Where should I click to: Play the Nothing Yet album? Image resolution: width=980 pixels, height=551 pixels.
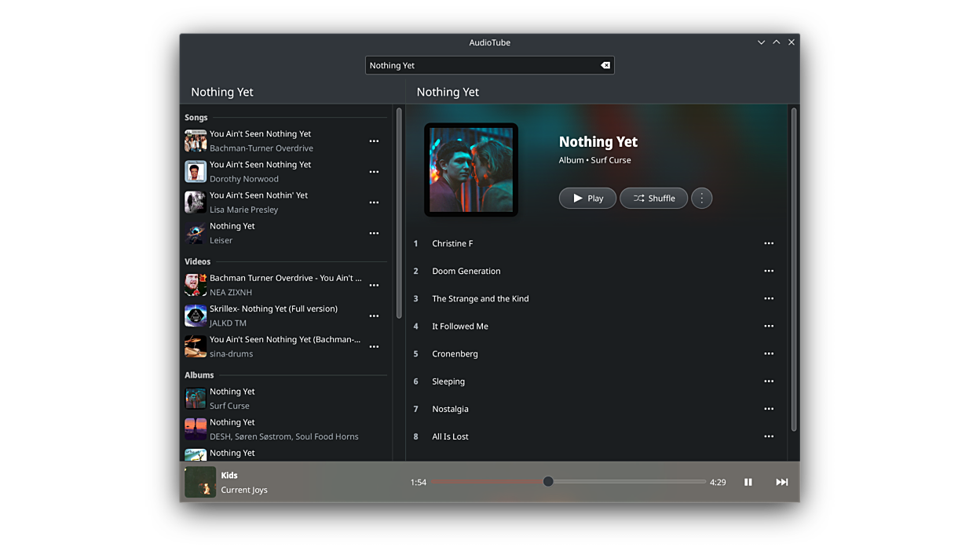coord(587,198)
